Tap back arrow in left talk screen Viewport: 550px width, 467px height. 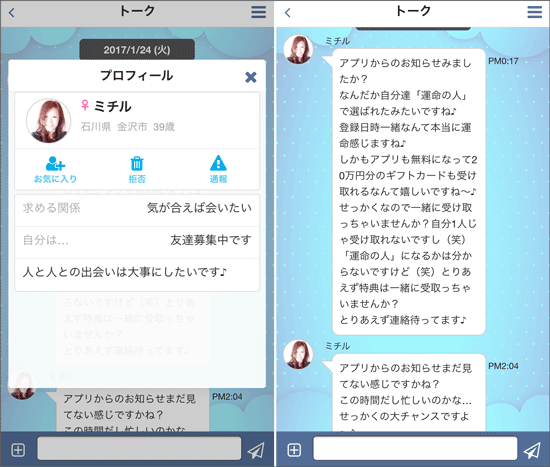pos(12,13)
